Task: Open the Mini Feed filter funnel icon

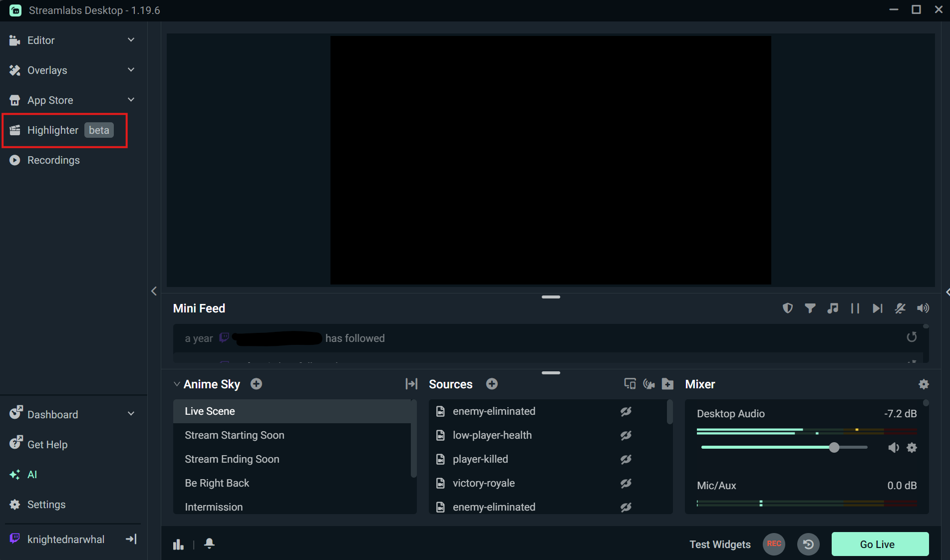Action: pos(810,308)
